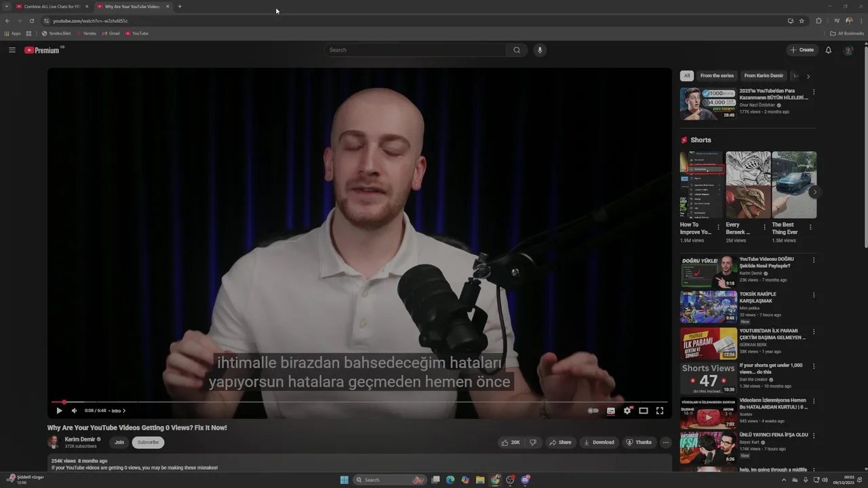Image resolution: width=868 pixels, height=488 pixels.
Task: Click the search magnifier button on YouTube
Action: tap(517, 50)
